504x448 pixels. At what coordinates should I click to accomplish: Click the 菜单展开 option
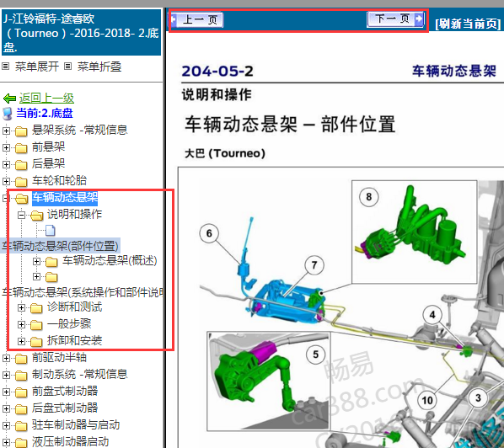[x=36, y=67]
